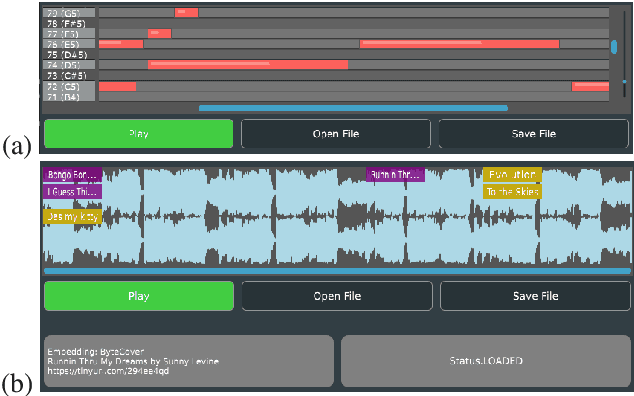Select the short red note in the F5 row

(x=159, y=33)
